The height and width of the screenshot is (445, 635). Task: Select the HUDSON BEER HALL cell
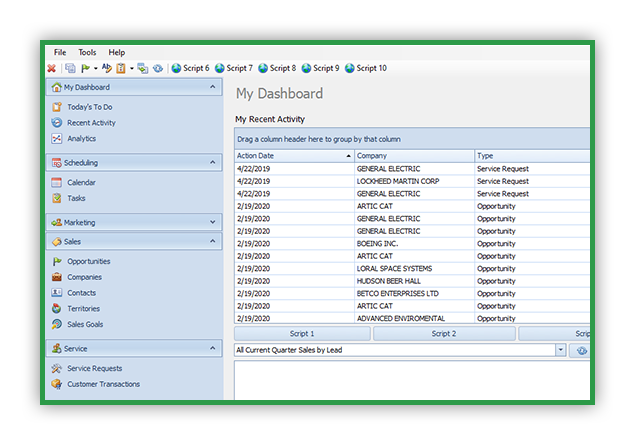point(414,281)
